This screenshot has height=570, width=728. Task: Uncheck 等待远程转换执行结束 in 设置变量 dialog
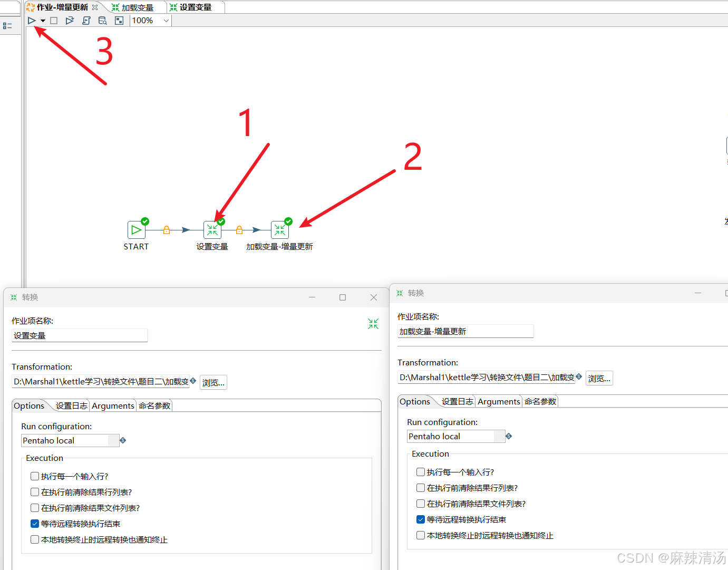35,524
